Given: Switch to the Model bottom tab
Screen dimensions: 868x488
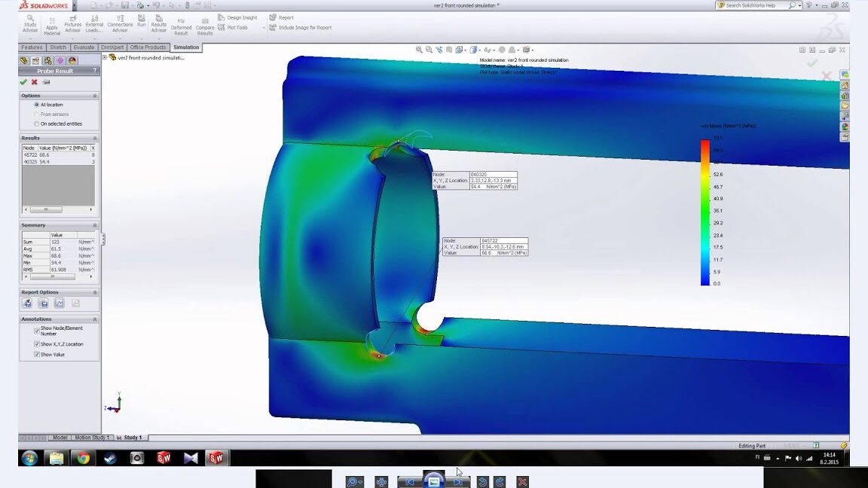Looking at the screenshot, I should pos(60,438).
